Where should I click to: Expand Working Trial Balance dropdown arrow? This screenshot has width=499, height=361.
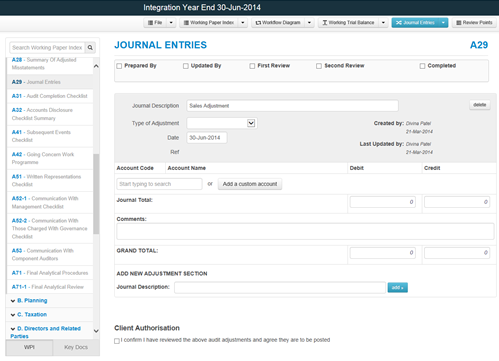pyautogui.click(x=383, y=23)
